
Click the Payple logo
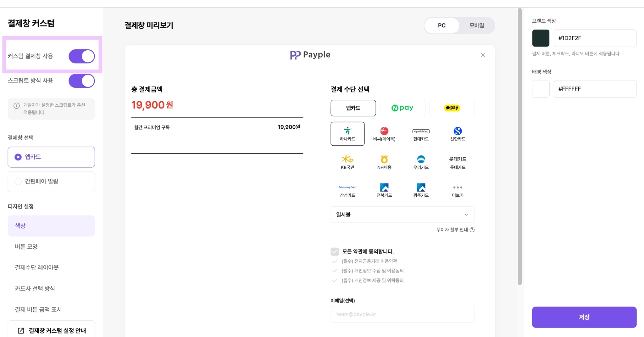(x=310, y=55)
